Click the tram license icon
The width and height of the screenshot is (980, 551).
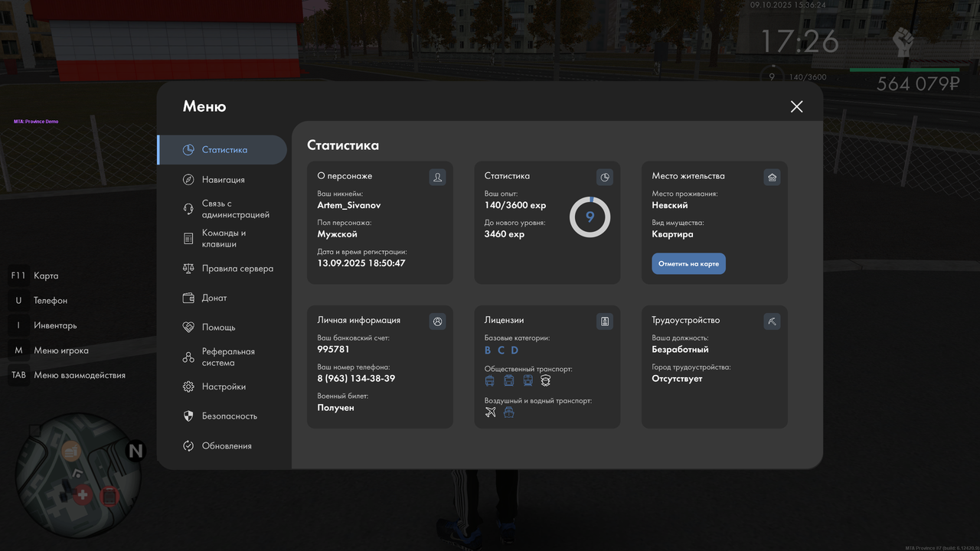[508, 381]
